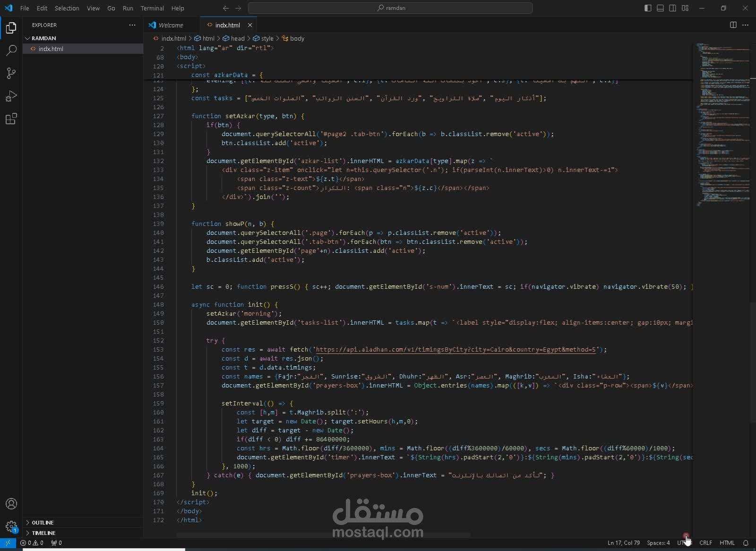Toggle the Secondary Side Bar visibility

[672, 8]
